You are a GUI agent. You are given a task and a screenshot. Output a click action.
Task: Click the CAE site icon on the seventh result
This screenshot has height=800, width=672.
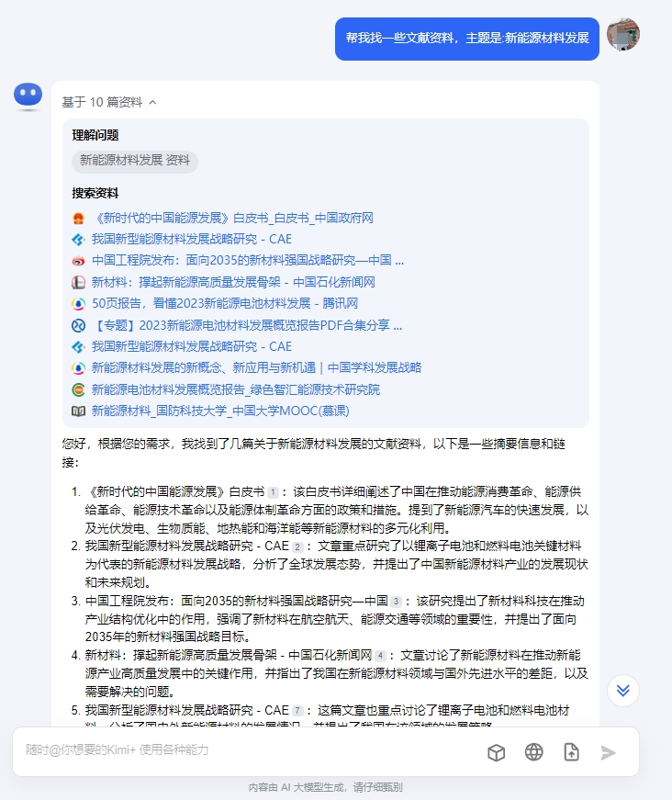(78, 347)
